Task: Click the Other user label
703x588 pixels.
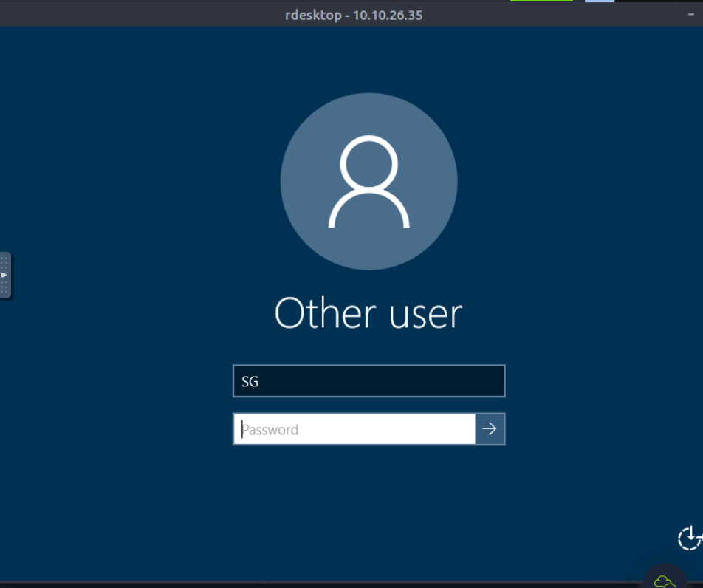Action: 368,313
